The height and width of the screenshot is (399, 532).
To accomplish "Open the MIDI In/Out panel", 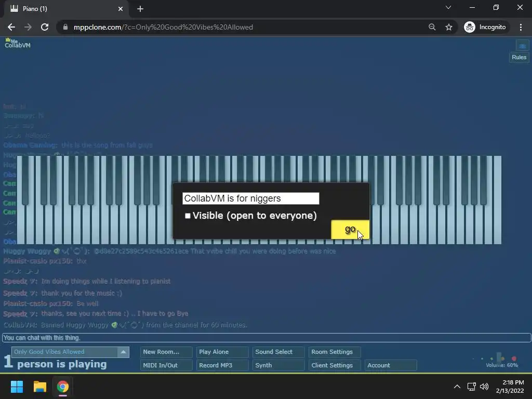I will click(x=166, y=365).
